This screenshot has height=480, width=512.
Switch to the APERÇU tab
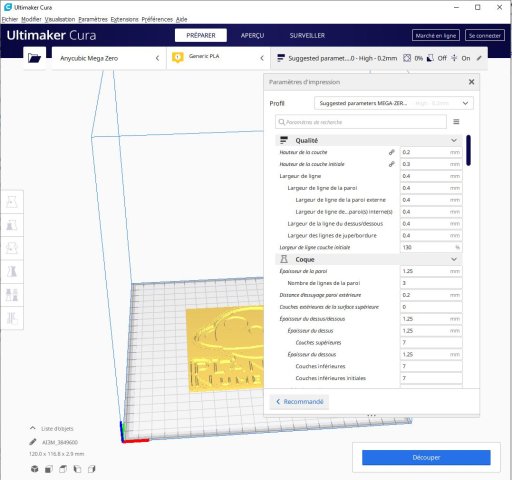252,35
